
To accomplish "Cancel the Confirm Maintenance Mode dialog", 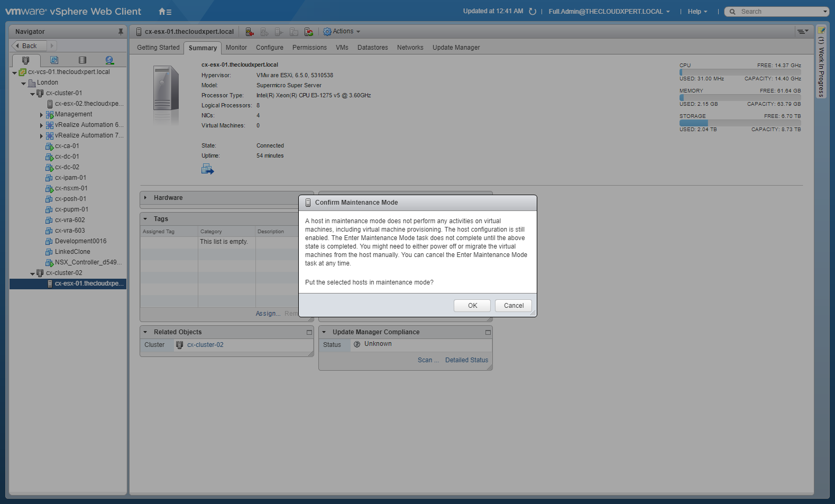I will 513,306.
